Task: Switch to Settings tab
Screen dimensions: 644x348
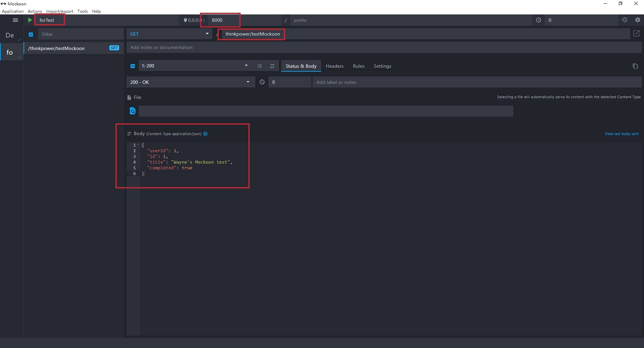Action: pyautogui.click(x=382, y=66)
